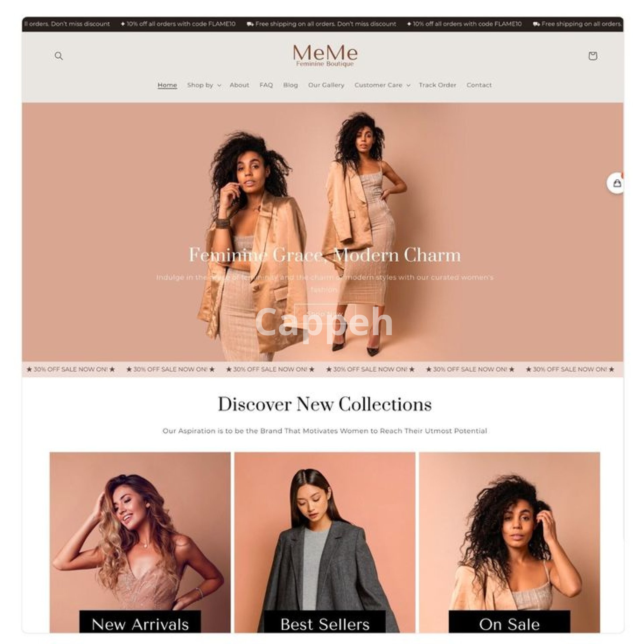Screen dimensions: 644x644
Task: Open Our Gallery page
Action: click(326, 85)
